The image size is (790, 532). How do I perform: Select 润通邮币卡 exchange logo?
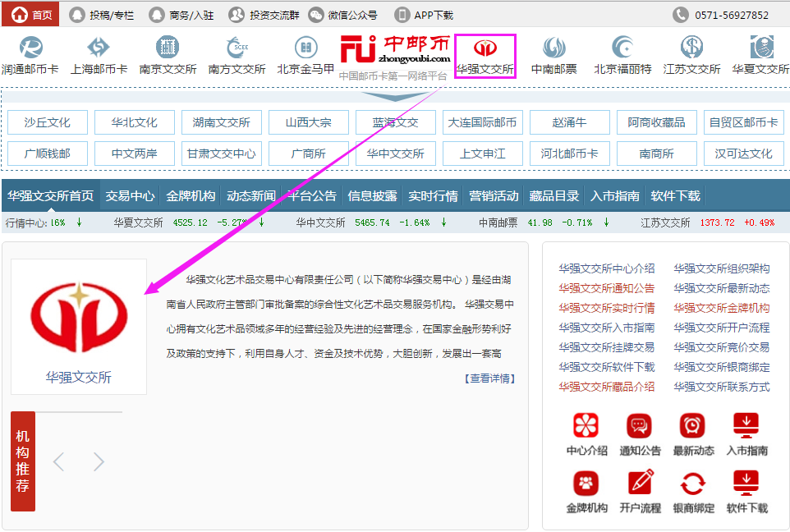pyautogui.click(x=30, y=48)
